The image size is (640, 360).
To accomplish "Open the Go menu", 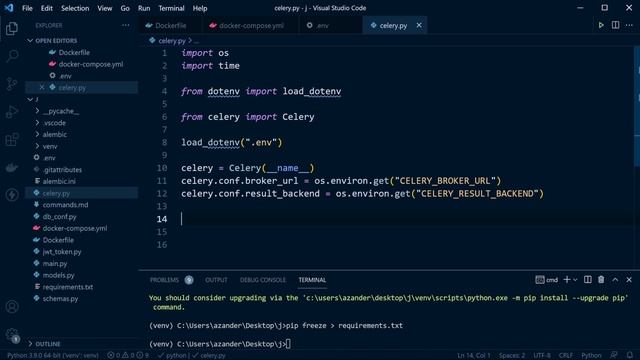I will (125, 8).
